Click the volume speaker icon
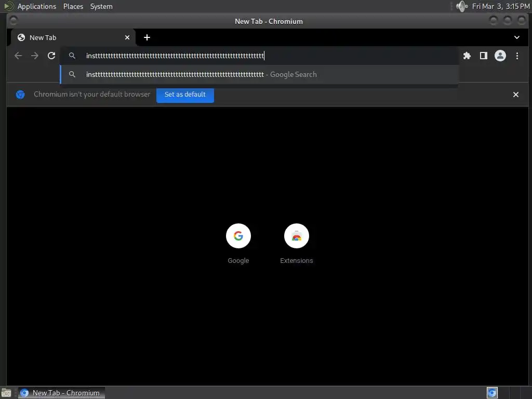The height and width of the screenshot is (399, 532). (x=462, y=6)
